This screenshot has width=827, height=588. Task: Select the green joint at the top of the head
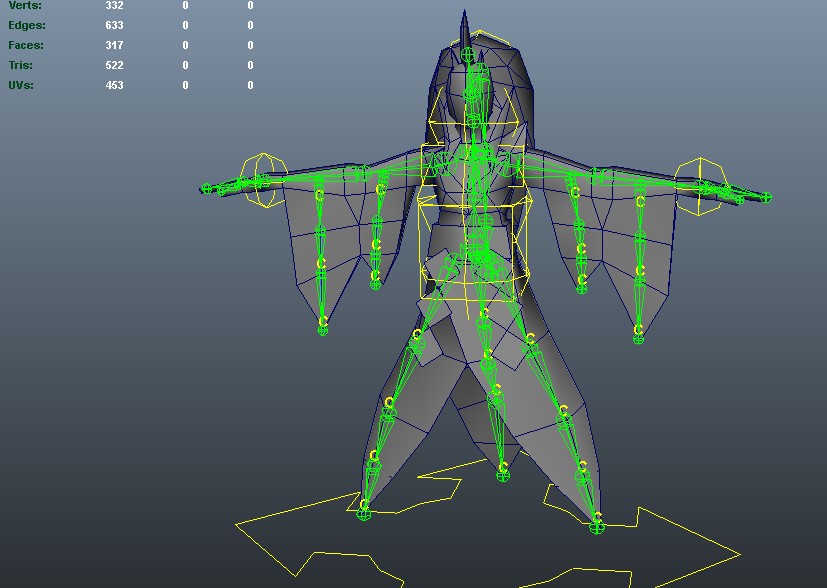[x=467, y=54]
